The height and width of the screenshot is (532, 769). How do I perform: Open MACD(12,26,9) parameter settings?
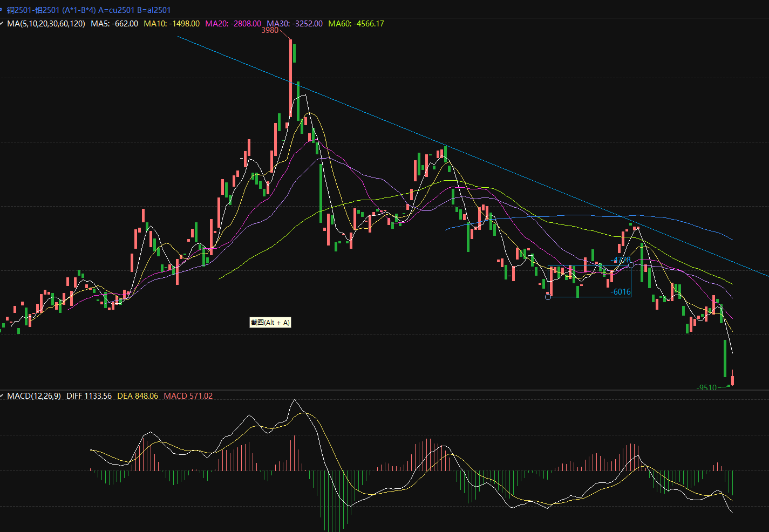(x=33, y=396)
